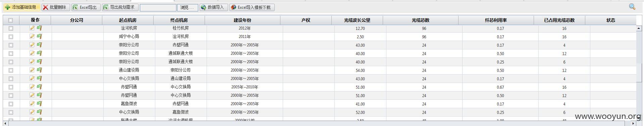Screen dimensions: 644x126
Task: Click the 添加基础信息 toolbar button
Action: pyautogui.click(x=21, y=7)
